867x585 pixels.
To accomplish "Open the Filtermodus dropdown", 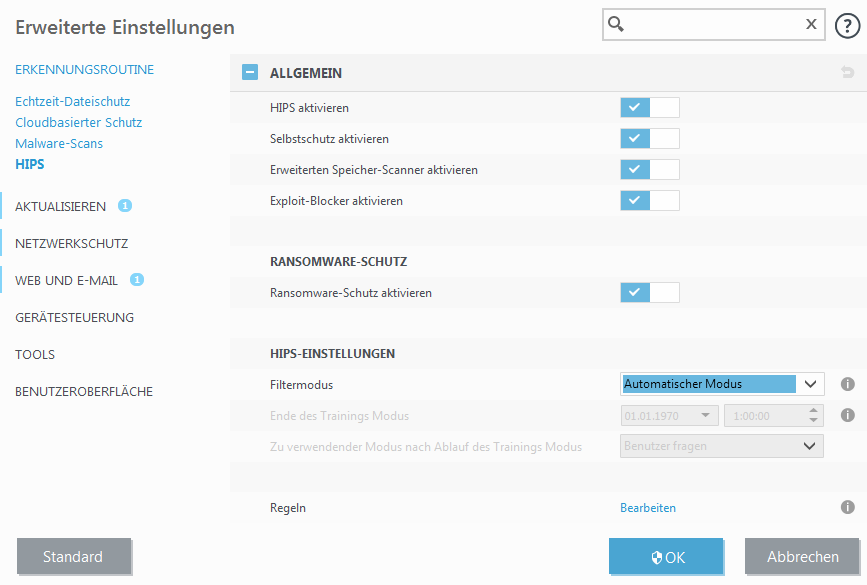I will pos(721,384).
